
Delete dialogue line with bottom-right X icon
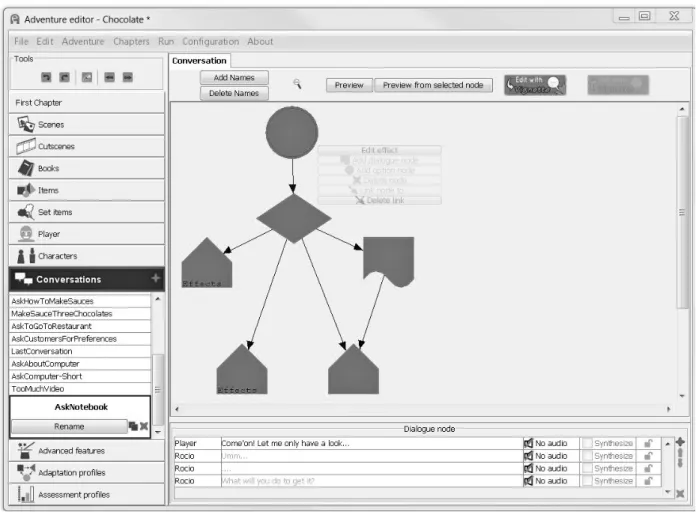click(x=680, y=494)
